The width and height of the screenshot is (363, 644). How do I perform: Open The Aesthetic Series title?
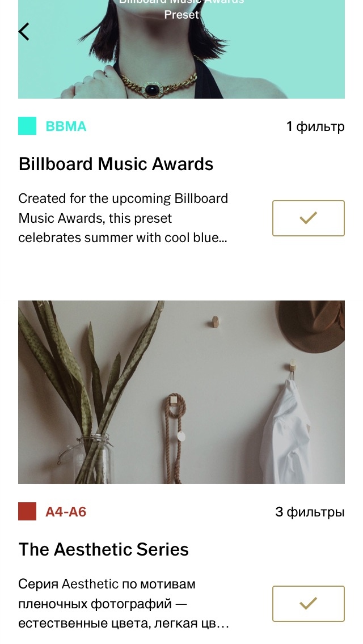(104, 549)
